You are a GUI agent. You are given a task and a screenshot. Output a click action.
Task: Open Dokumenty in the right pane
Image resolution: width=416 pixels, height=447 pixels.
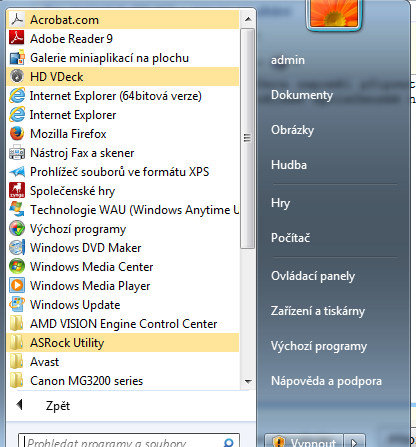(x=302, y=95)
